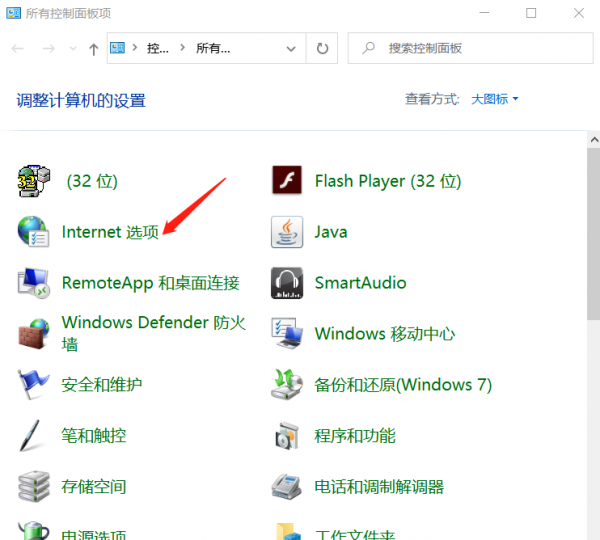Image resolution: width=600 pixels, height=540 pixels.
Task: Open the Windows Defender firewall brick icon
Action: pos(34,333)
